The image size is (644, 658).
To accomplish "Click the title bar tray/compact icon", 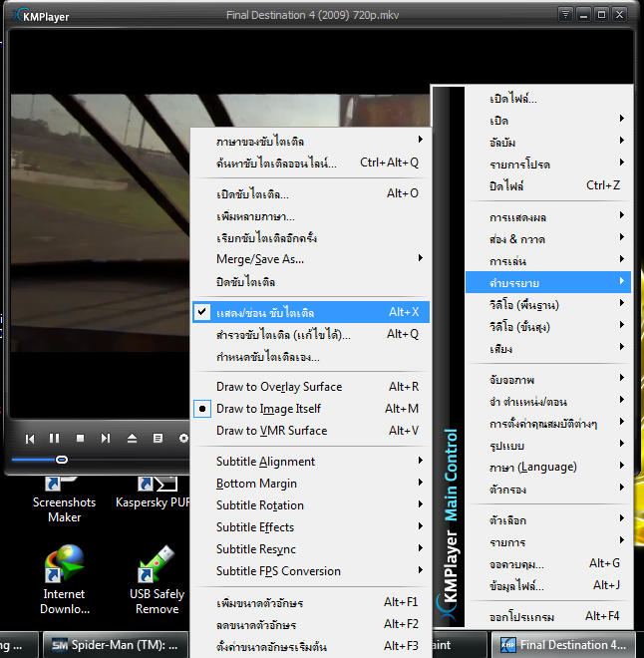I will click(x=565, y=15).
